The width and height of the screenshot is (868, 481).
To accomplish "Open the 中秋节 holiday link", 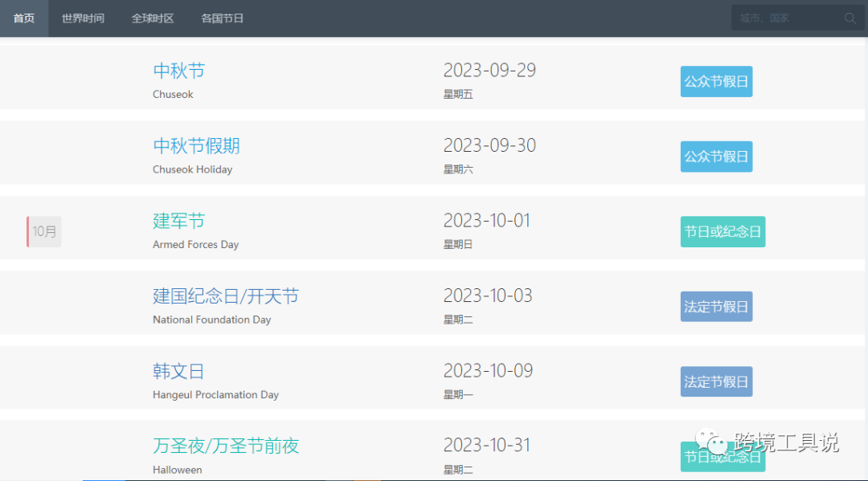I will 178,71.
